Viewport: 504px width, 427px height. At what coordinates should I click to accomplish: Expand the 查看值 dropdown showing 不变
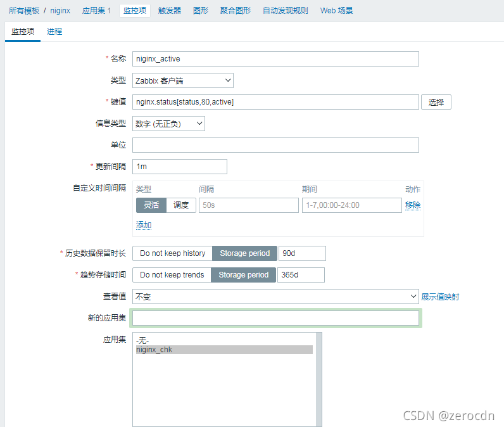pos(275,296)
